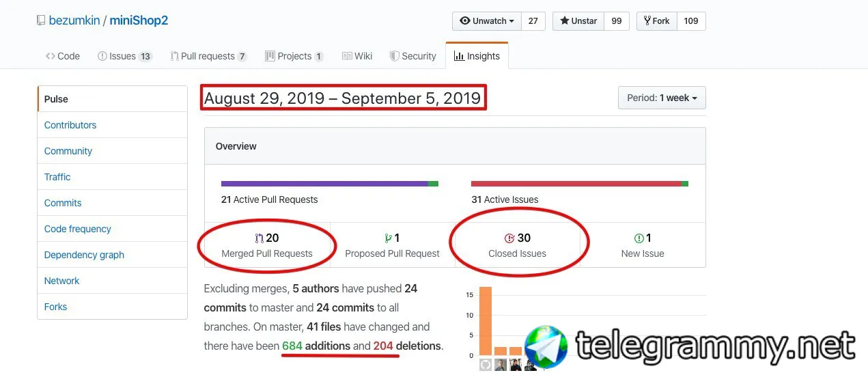The image size is (868, 388).
Task: Open Network in the sidebar
Action: coord(113,281)
